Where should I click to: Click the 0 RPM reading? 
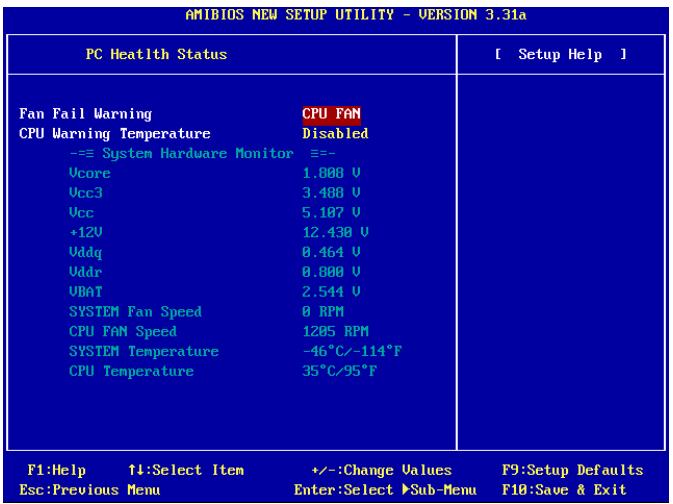click(x=323, y=311)
